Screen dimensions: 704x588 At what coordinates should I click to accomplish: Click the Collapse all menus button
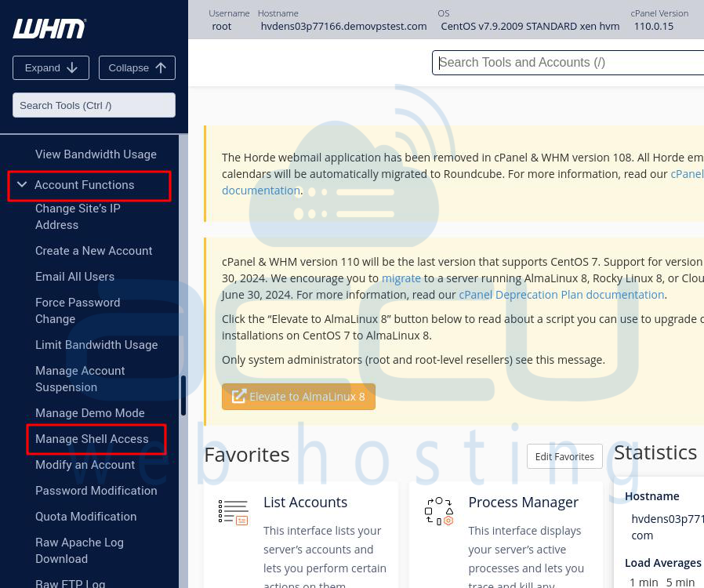point(137,67)
